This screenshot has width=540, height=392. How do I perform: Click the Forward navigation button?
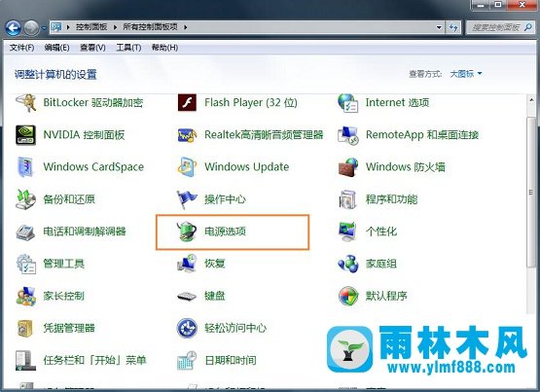[32, 28]
